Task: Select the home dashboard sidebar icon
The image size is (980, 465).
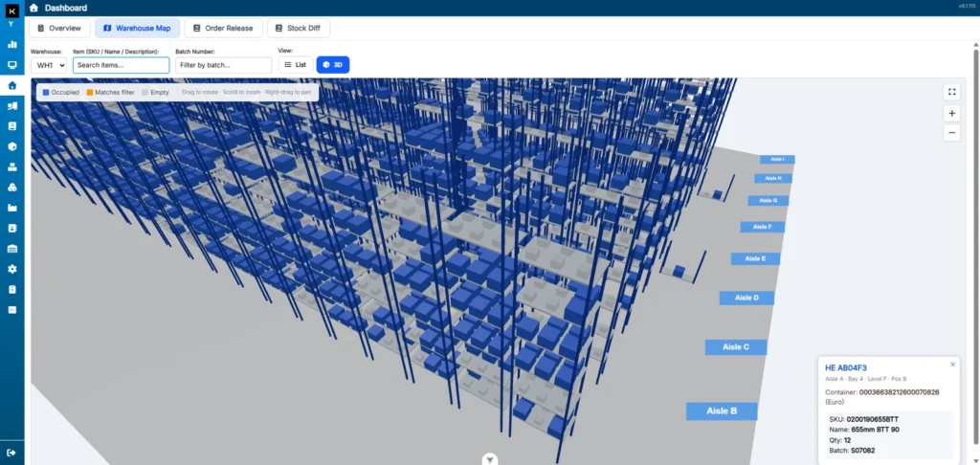Action: click(11, 85)
